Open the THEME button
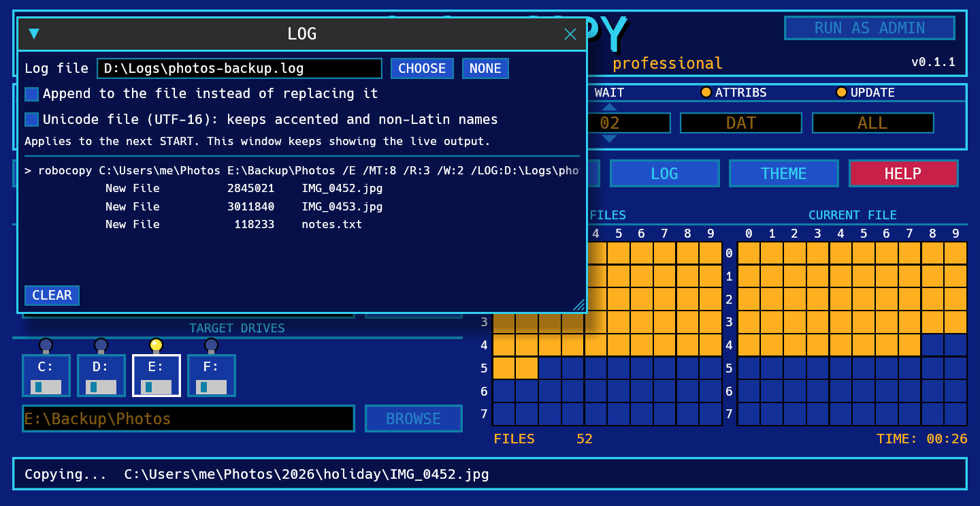The width and height of the screenshot is (980, 506). point(784,174)
